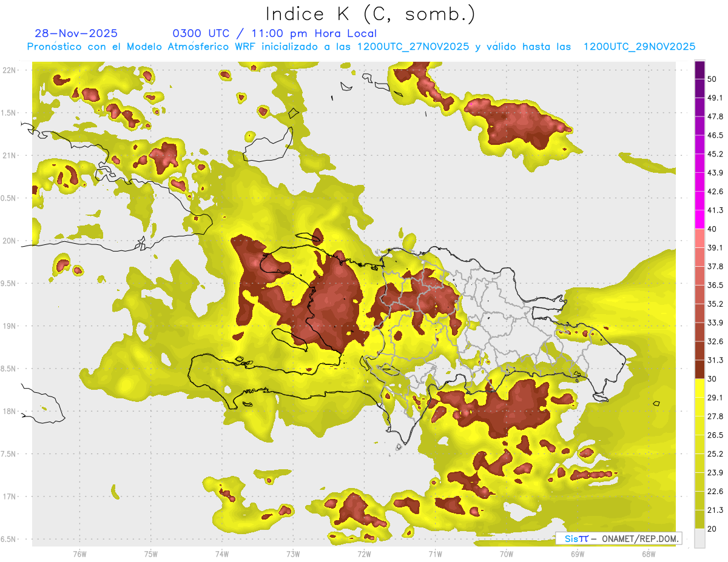Select the '73W' longitude label

293,554
